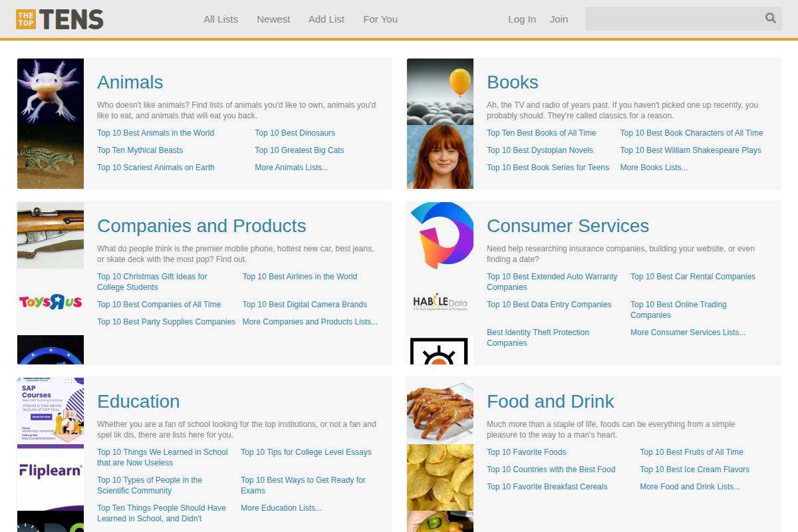Click the Toys R Us logo image
This screenshot has height=532, width=798.
tap(51, 302)
